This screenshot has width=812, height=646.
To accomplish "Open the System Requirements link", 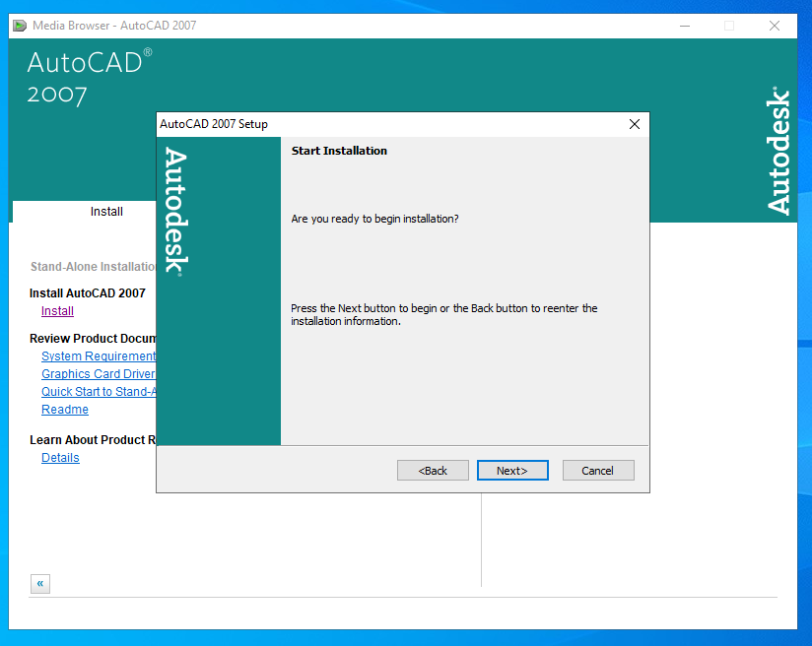I will [99, 356].
